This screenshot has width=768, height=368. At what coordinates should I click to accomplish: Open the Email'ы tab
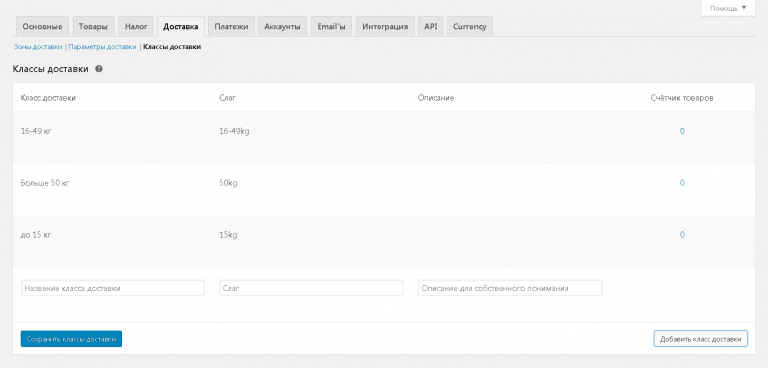(x=331, y=26)
